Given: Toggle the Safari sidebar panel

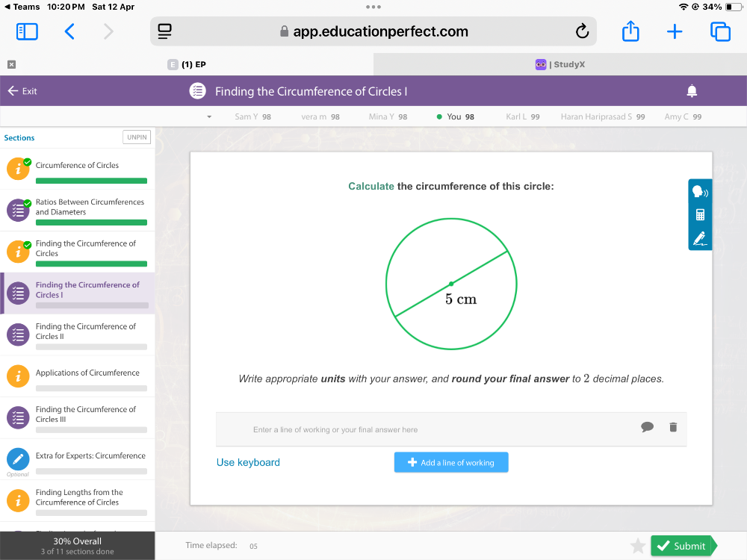Looking at the screenshot, I should click(x=27, y=31).
